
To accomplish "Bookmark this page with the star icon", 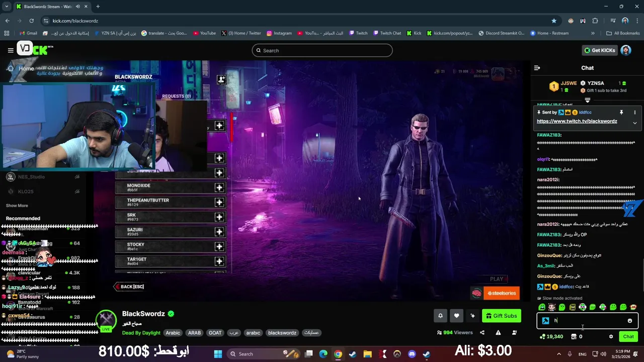I will 554,21.
